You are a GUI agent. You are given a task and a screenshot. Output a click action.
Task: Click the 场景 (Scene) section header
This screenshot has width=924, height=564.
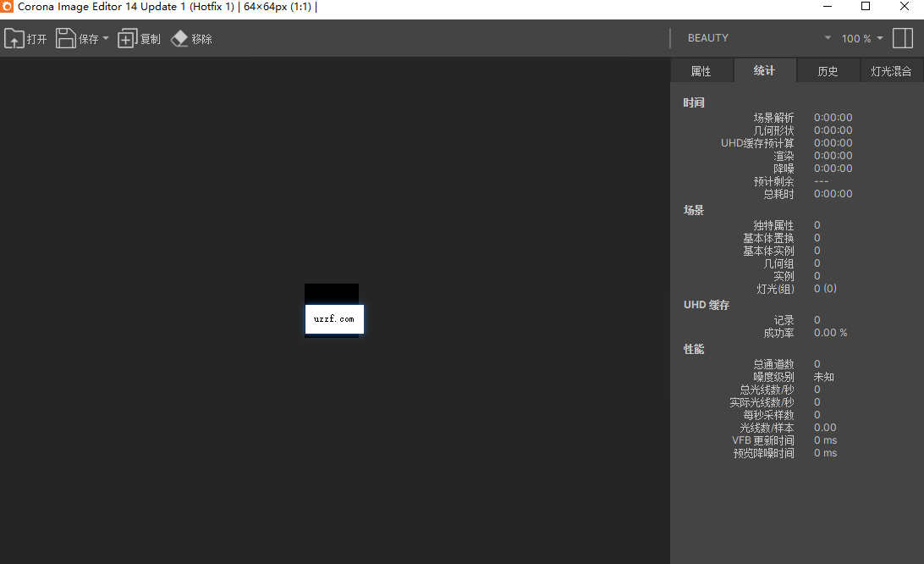click(693, 209)
